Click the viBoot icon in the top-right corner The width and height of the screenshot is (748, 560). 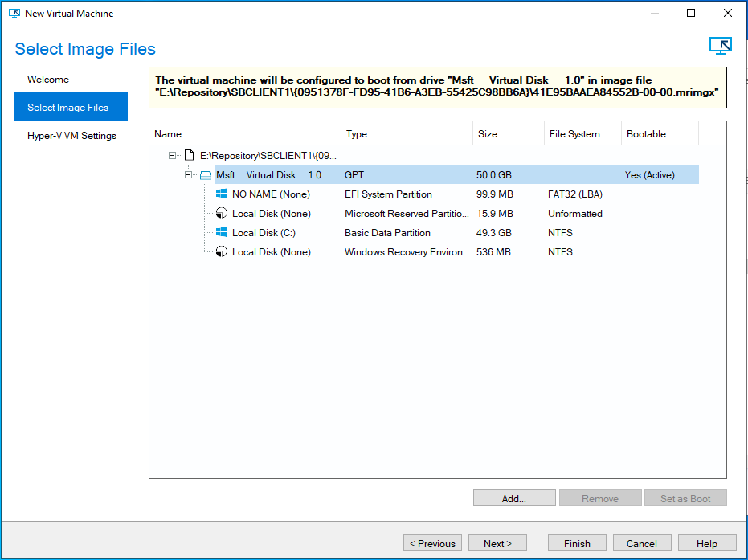point(720,46)
